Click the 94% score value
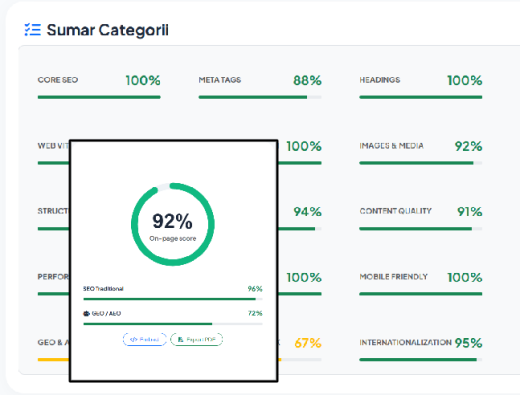Screen dimensions: 520x395 coord(307,212)
